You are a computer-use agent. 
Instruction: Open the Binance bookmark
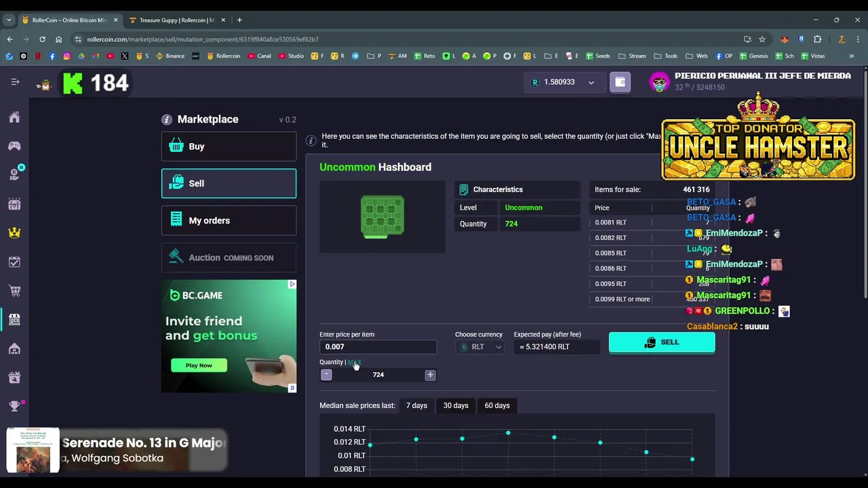[x=170, y=56]
